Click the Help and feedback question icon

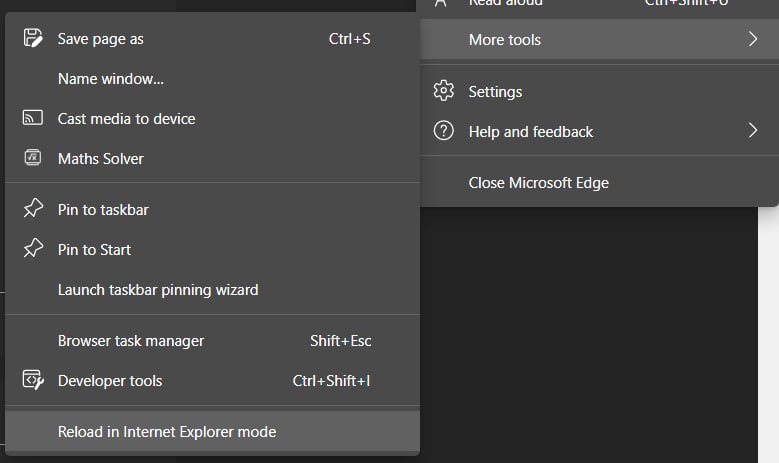444,131
